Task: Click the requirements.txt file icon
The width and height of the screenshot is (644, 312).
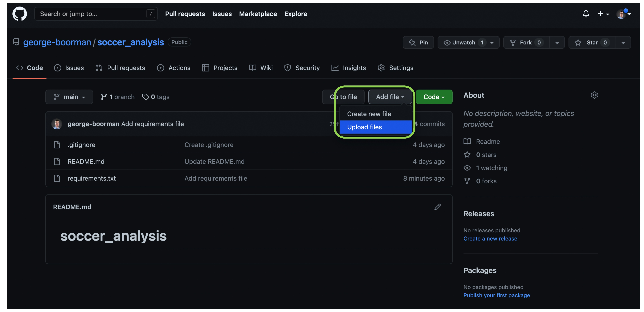Action: coord(57,178)
